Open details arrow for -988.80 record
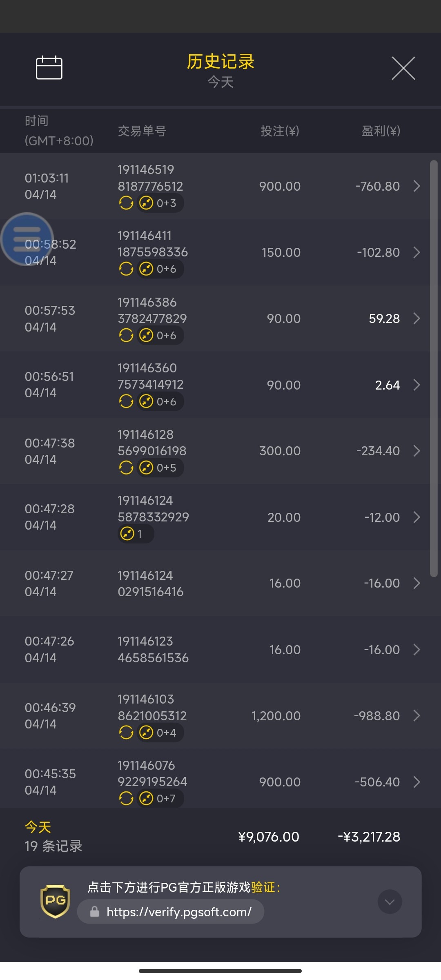 416,715
